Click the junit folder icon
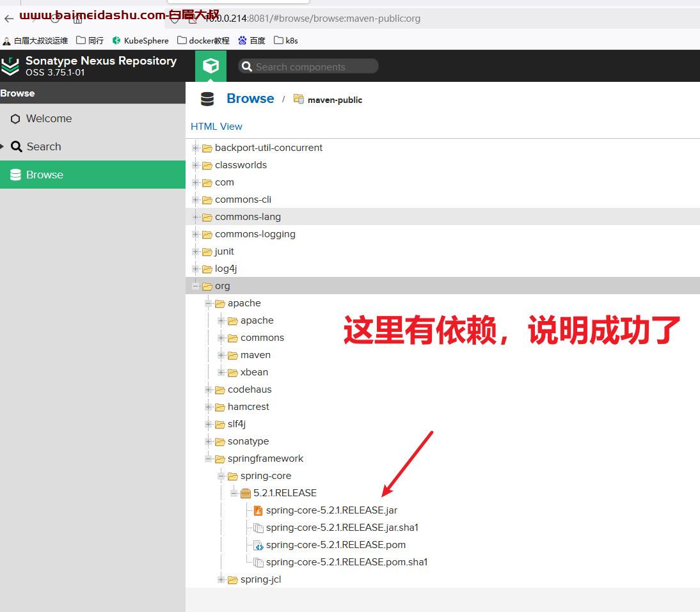The image size is (700, 612). [x=207, y=252]
